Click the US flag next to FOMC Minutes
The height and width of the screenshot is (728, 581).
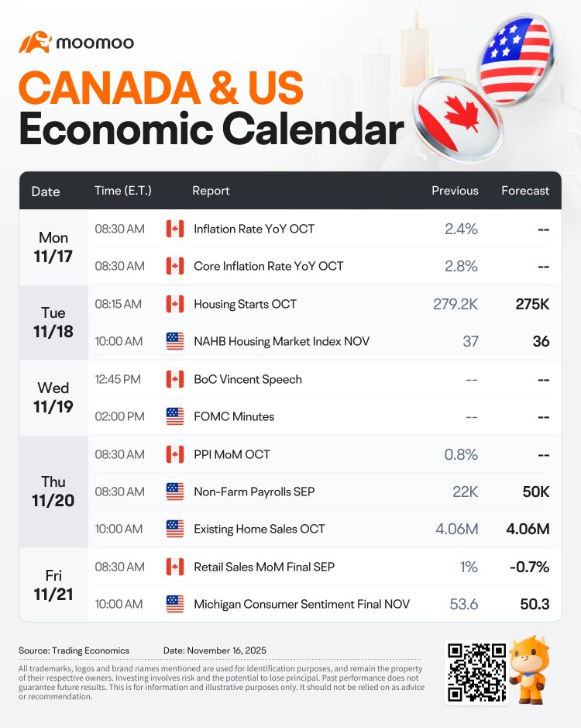(175, 416)
